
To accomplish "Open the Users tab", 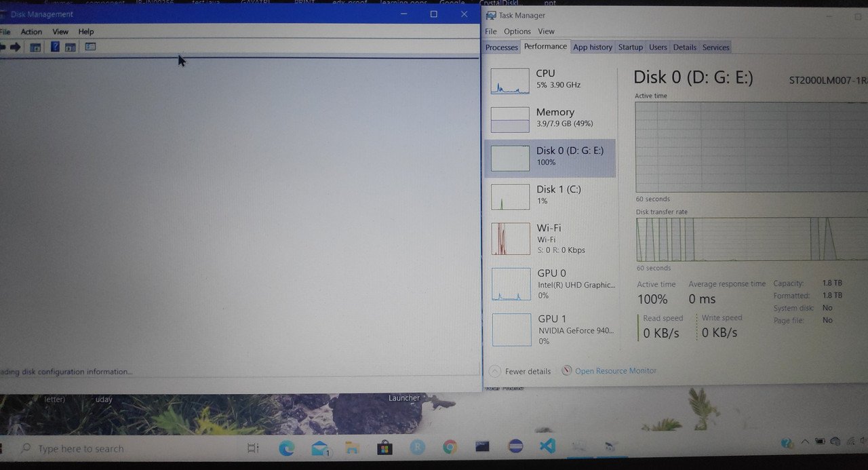I will 658,47.
